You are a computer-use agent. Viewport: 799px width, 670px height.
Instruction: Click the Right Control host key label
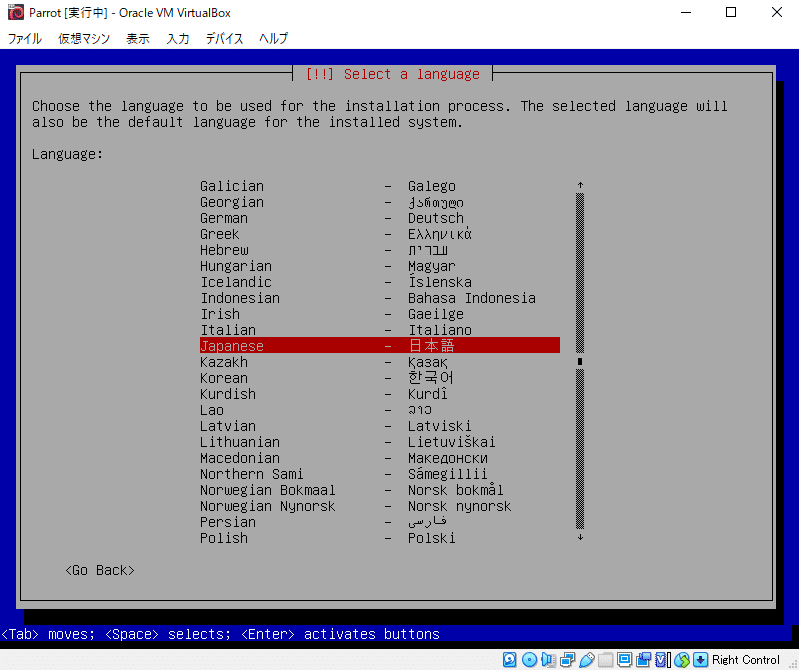(x=746, y=660)
